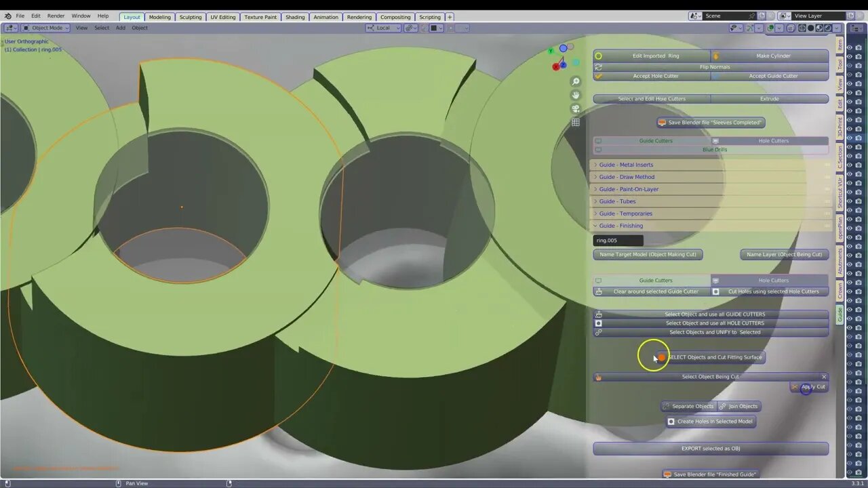Click Name Layer (Object Being Cut)
Image resolution: width=868 pixels, height=488 pixels.
[784, 255]
